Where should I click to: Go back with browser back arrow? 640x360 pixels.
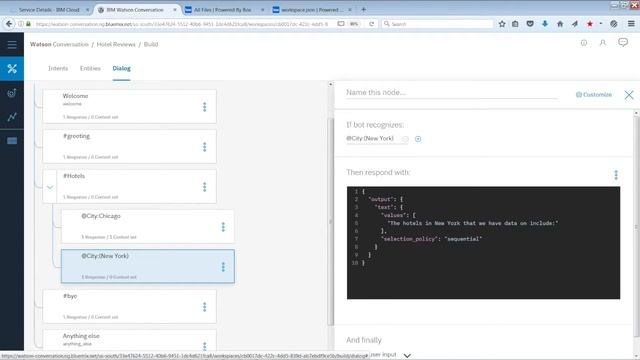[x=9, y=24]
